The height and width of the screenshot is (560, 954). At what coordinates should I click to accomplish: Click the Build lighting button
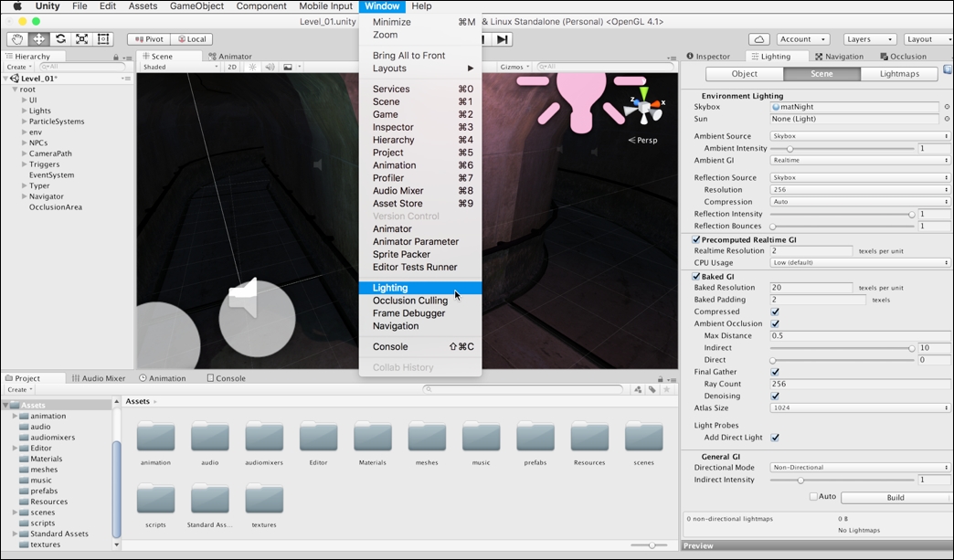pyautogui.click(x=896, y=497)
